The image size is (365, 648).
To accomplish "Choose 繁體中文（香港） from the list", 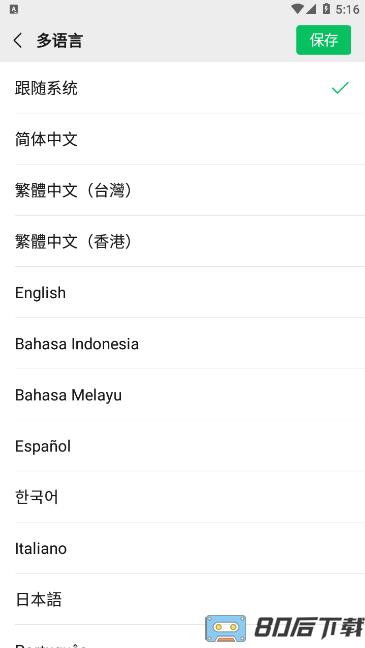I will click(182, 241).
